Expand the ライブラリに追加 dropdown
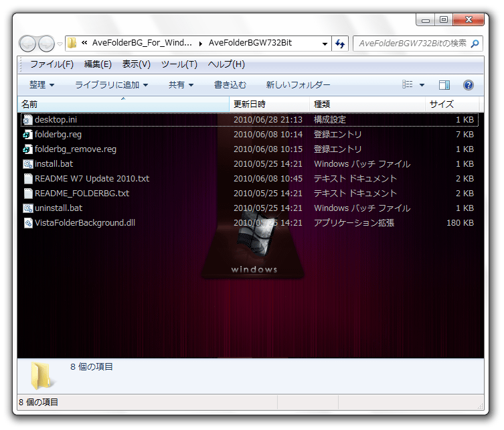This screenshot has width=504, height=430. coord(111,85)
